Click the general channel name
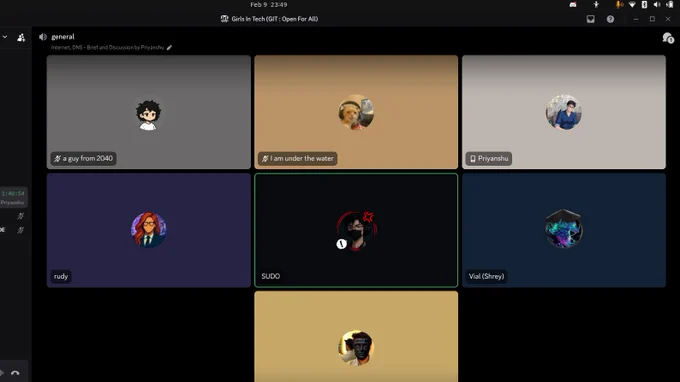The width and height of the screenshot is (680, 382). pos(63,37)
